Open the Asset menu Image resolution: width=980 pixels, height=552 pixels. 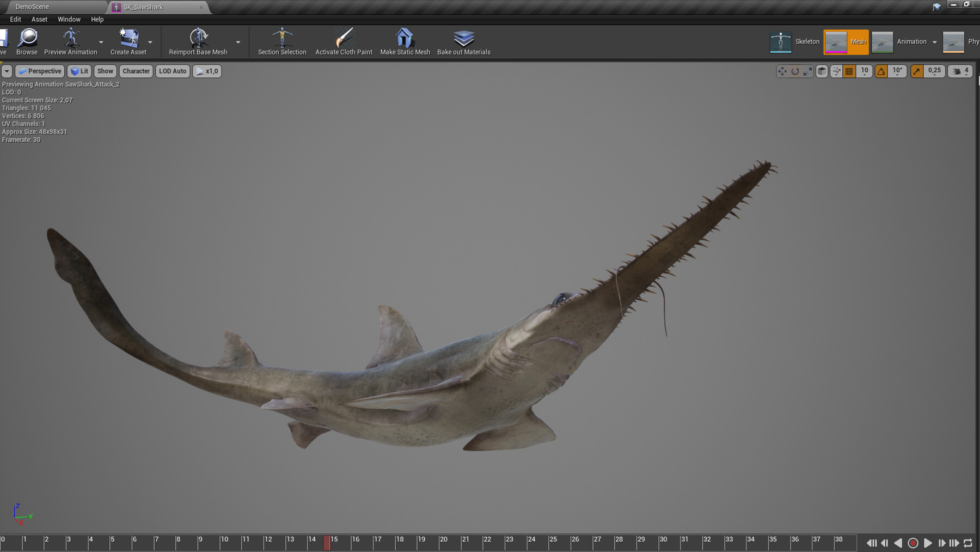click(39, 19)
